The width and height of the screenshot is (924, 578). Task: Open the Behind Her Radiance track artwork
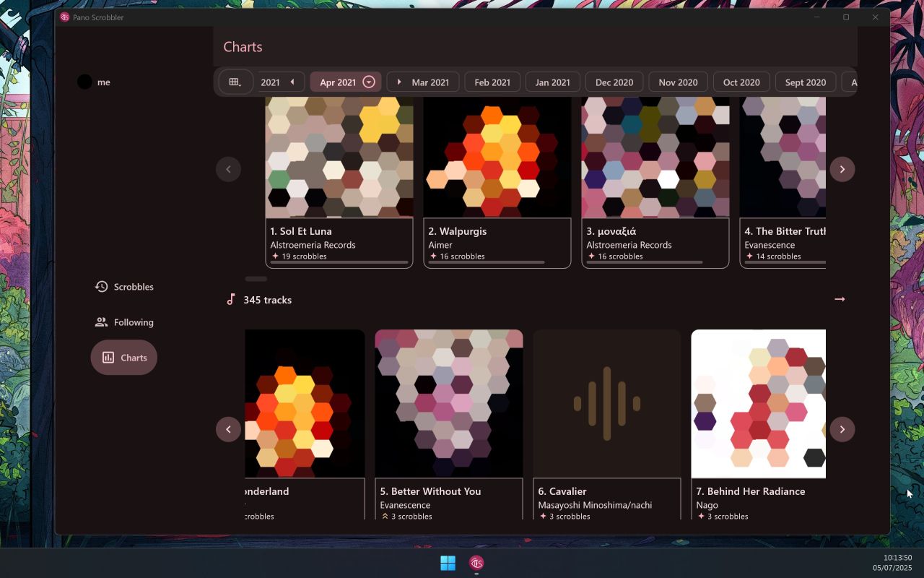(x=759, y=404)
